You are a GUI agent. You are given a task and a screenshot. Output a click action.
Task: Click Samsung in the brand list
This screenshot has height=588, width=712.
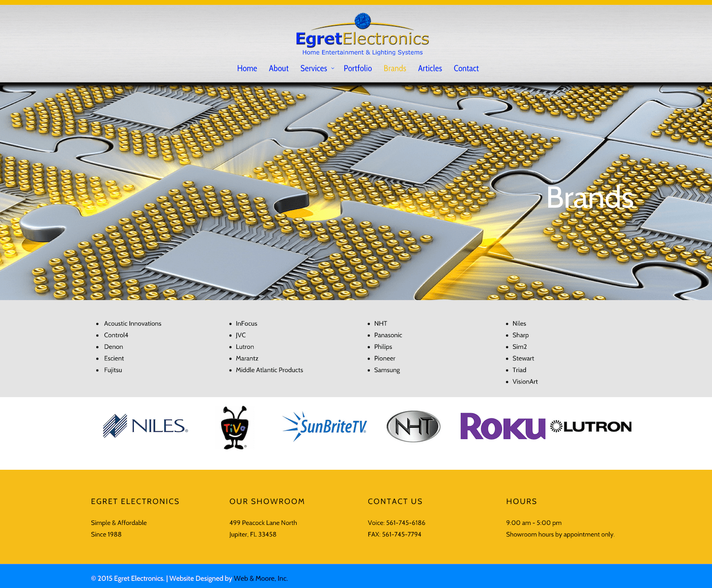point(387,370)
